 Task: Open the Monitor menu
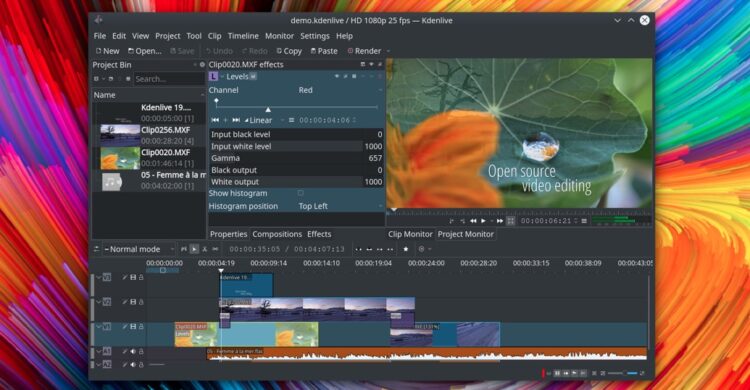279,36
